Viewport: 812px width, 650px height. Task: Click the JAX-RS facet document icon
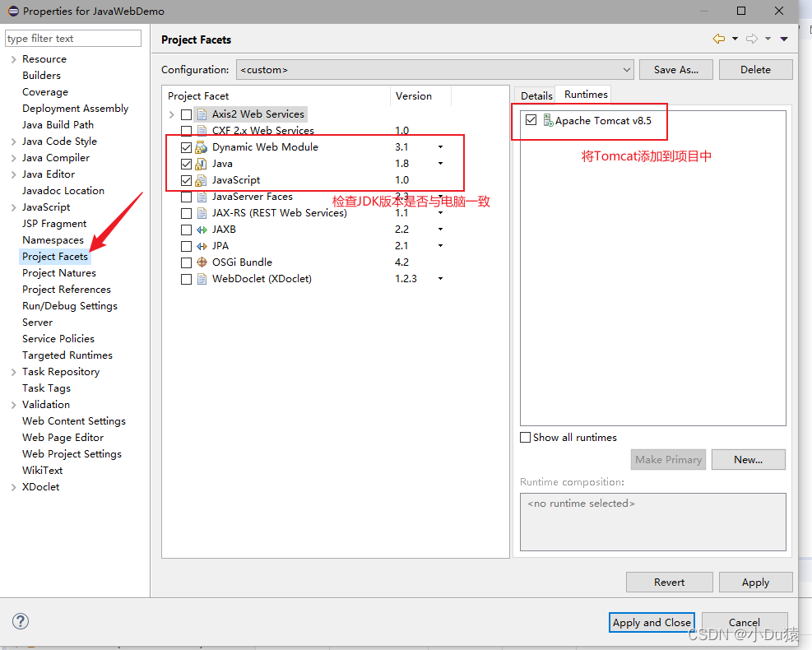[202, 213]
